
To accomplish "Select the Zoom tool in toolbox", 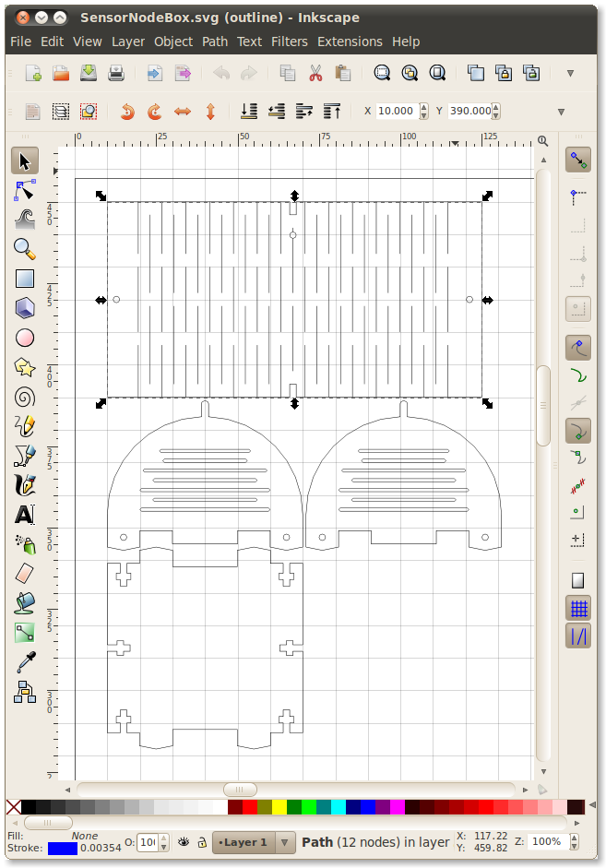I will point(25,249).
